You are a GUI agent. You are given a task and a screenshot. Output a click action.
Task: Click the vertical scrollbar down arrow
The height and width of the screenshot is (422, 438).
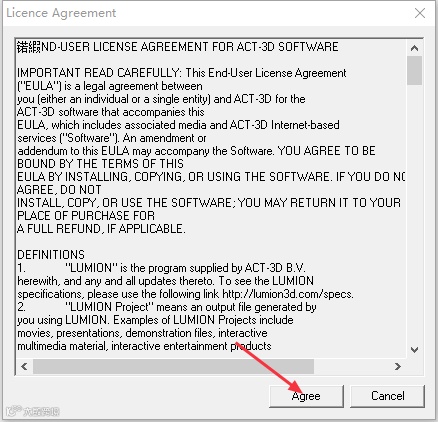click(x=414, y=350)
